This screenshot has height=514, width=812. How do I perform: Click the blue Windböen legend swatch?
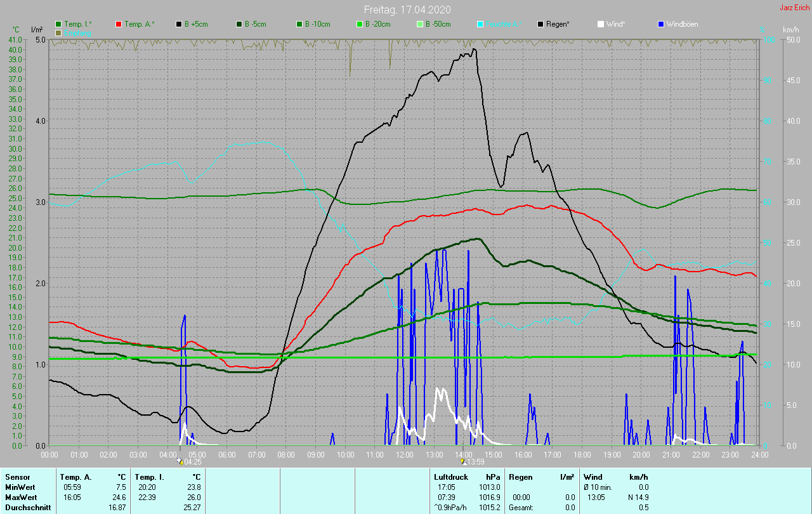[661, 24]
